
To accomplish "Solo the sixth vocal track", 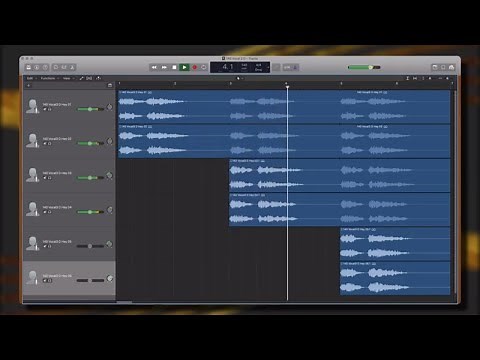I will [x=50, y=280].
